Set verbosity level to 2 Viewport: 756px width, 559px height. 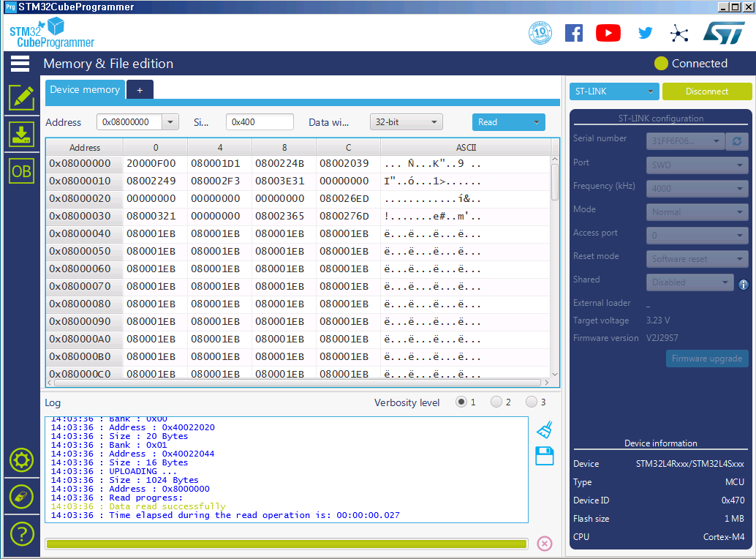coord(496,402)
